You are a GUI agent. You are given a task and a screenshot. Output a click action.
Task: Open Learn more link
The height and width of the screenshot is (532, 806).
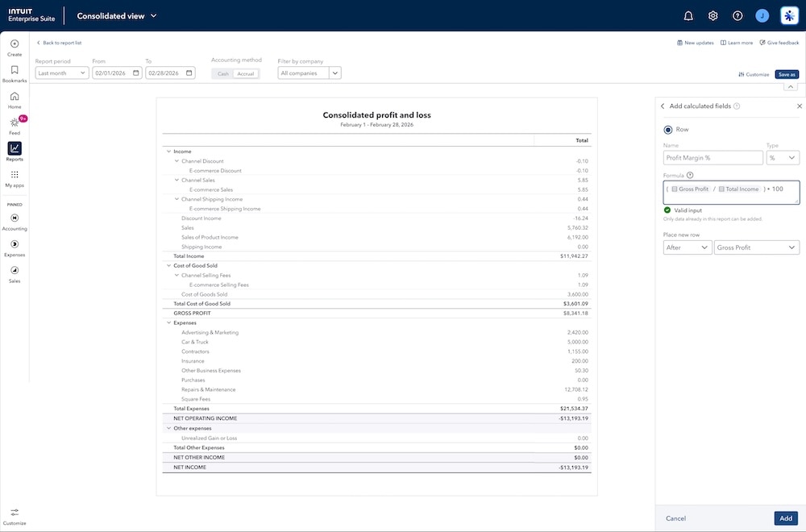(x=737, y=43)
